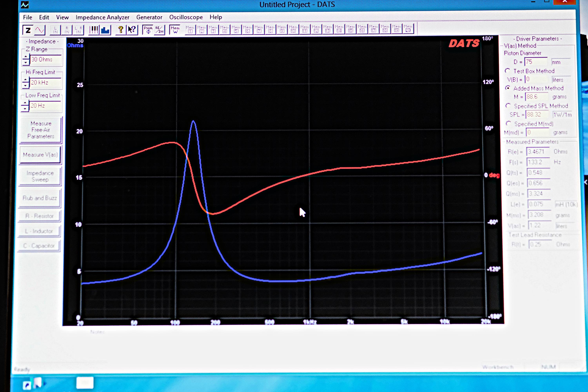The width and height of the screenshot is (588, 392).
Task: Open the Help menu
Action: click(x=216, y=17)
